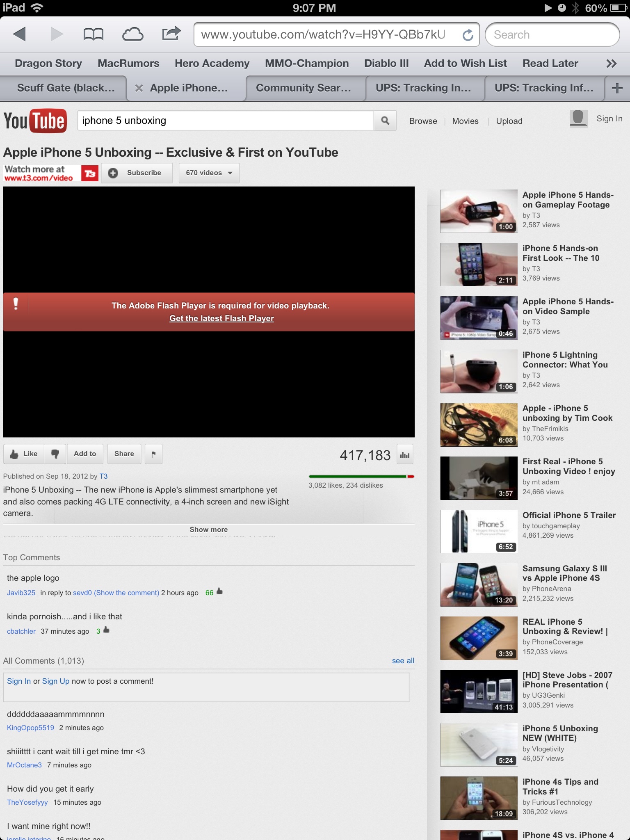Open the MMO-Champion bookmark
630x840 pixels.
click(307, 64)
